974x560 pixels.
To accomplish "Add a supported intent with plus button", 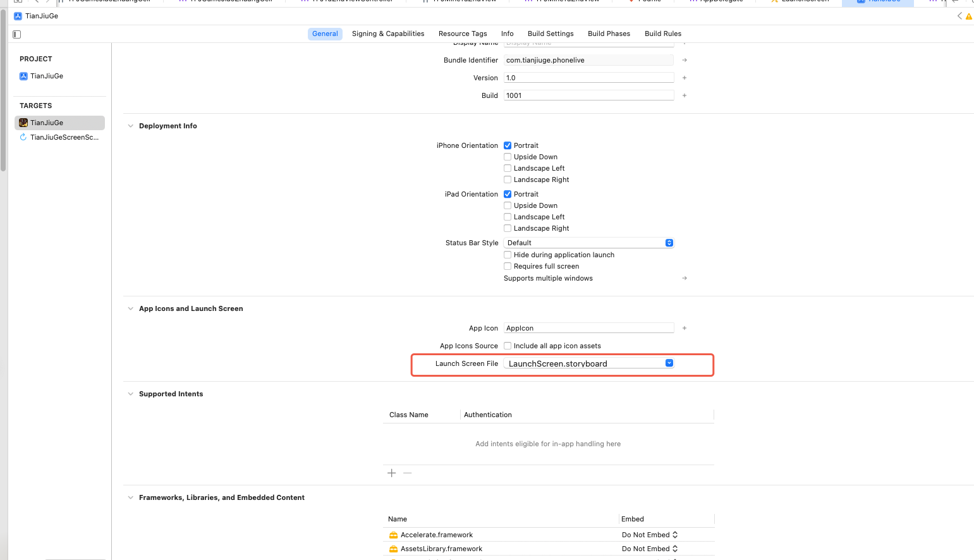I will [x=392, y=473].
